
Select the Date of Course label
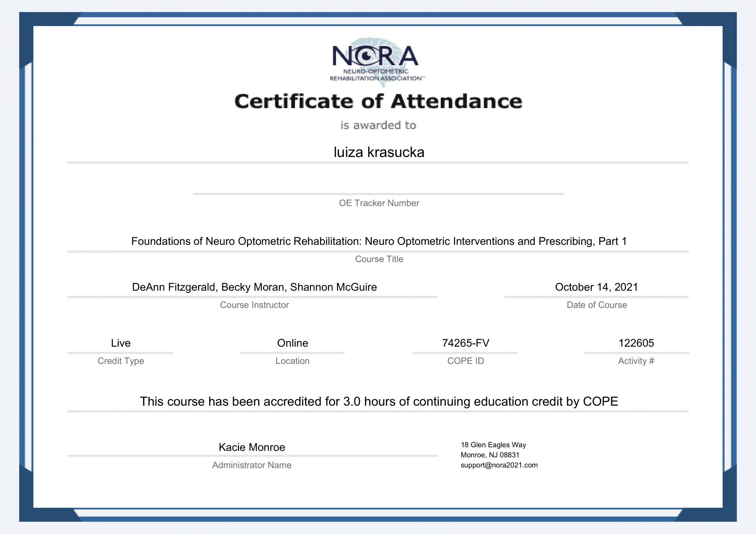coord(596,305)
